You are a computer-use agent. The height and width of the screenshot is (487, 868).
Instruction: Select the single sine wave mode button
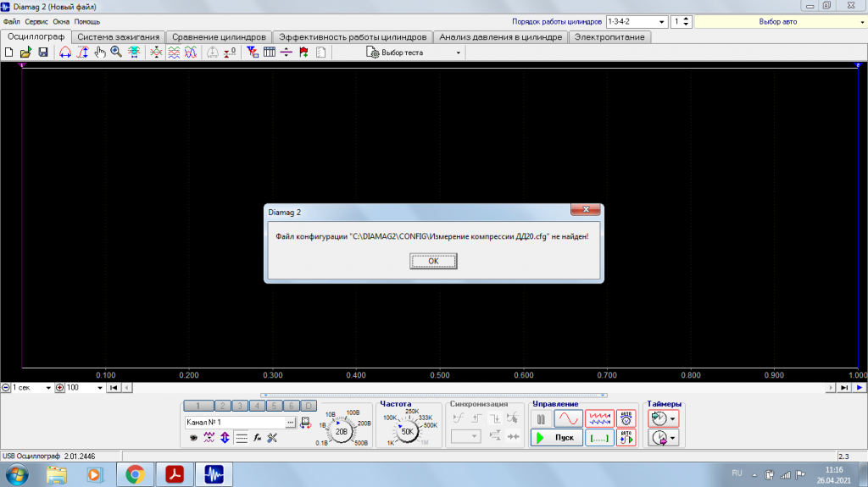pyautogui.click(x=568, y=419)
